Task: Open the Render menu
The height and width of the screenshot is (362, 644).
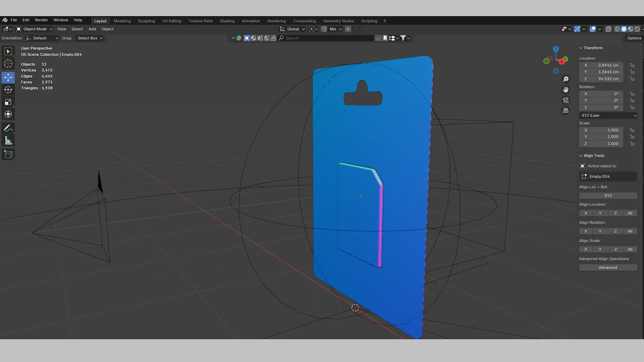Action: (x=41, y=20)
